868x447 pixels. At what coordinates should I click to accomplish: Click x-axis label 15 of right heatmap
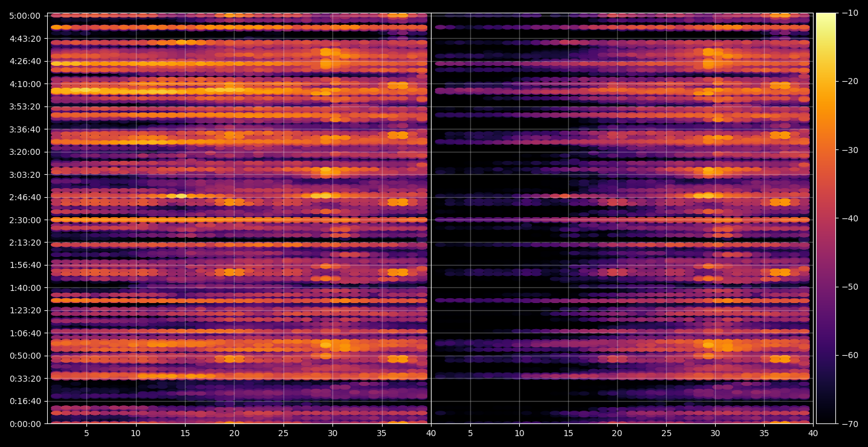point(568,433)
